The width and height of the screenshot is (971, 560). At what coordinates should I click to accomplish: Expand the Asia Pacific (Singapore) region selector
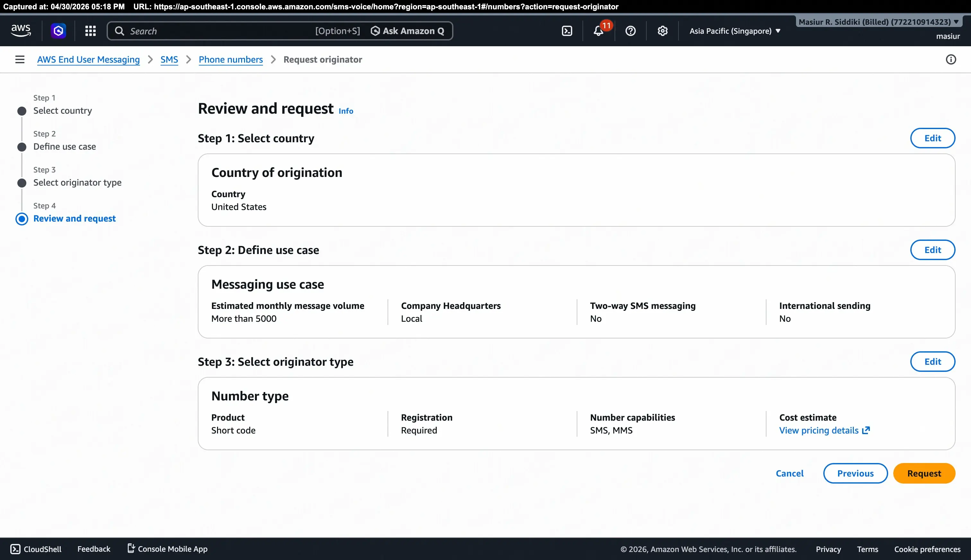click(x=734, y=31)
